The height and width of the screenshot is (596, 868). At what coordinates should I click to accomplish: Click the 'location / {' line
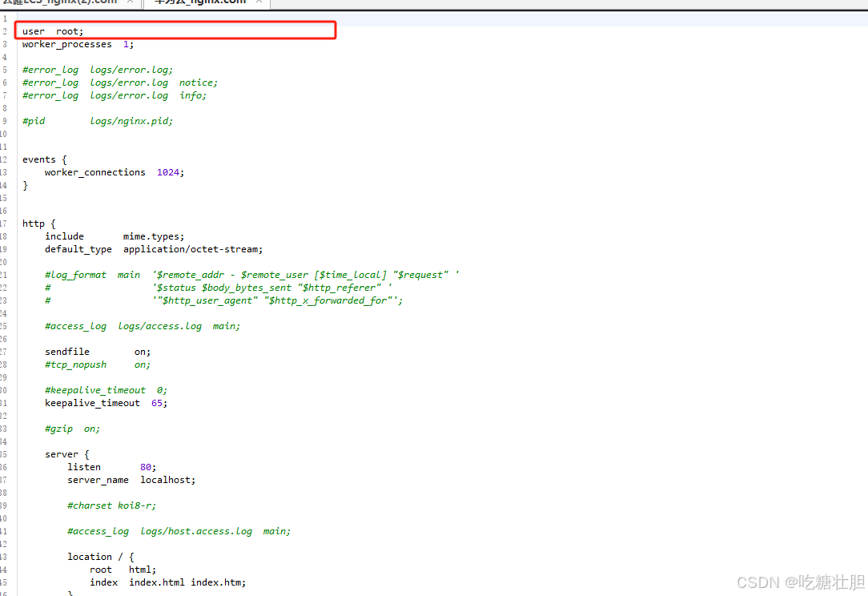[x=101, y=557]
